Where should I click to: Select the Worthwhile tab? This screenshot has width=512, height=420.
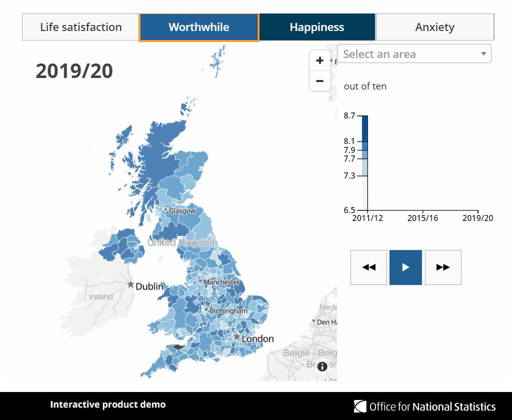199,27
